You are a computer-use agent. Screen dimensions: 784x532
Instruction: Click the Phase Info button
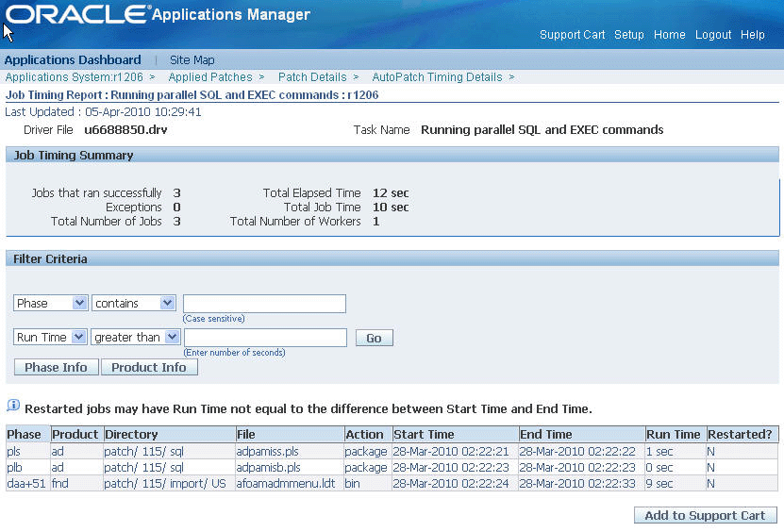click(56, 367)
